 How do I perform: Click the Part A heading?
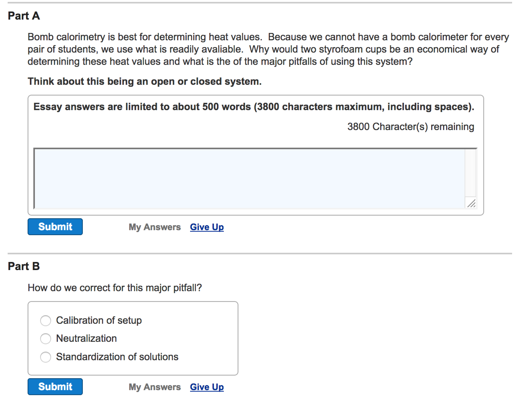tap(24, 16)
